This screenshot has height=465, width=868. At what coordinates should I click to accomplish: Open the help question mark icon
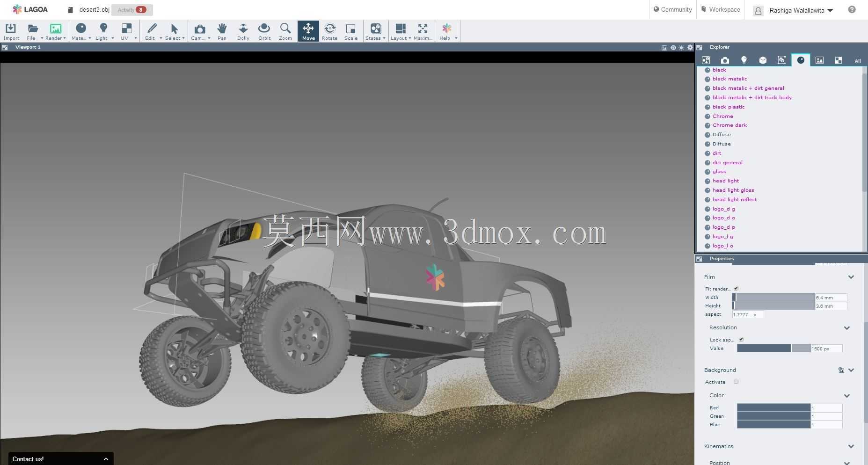pyautogui.click(x=852, y=9)
